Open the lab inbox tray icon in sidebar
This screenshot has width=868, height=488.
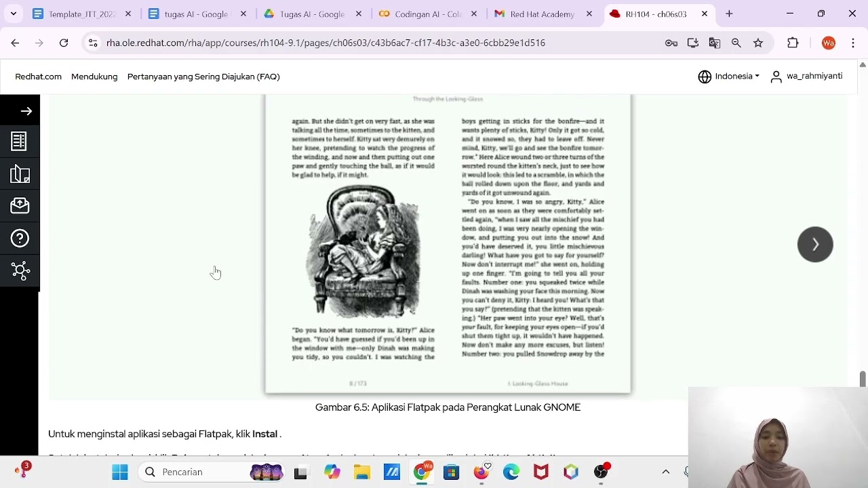tap(20, 205)
